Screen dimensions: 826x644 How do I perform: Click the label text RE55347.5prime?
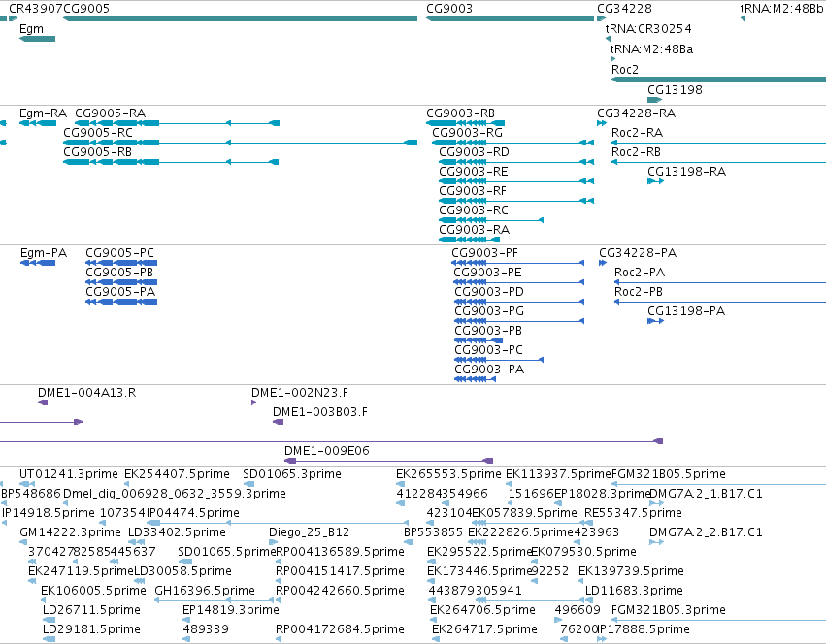[x=633, y=512]
